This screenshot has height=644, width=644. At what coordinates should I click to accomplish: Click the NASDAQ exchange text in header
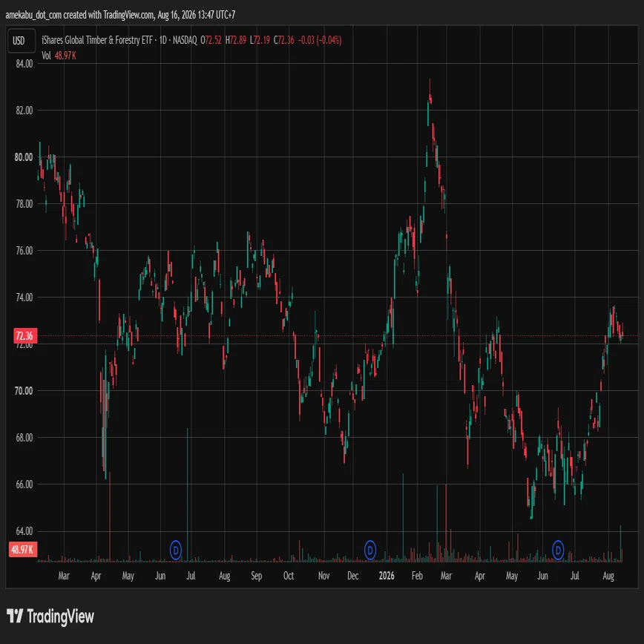[x=185, y=40]
